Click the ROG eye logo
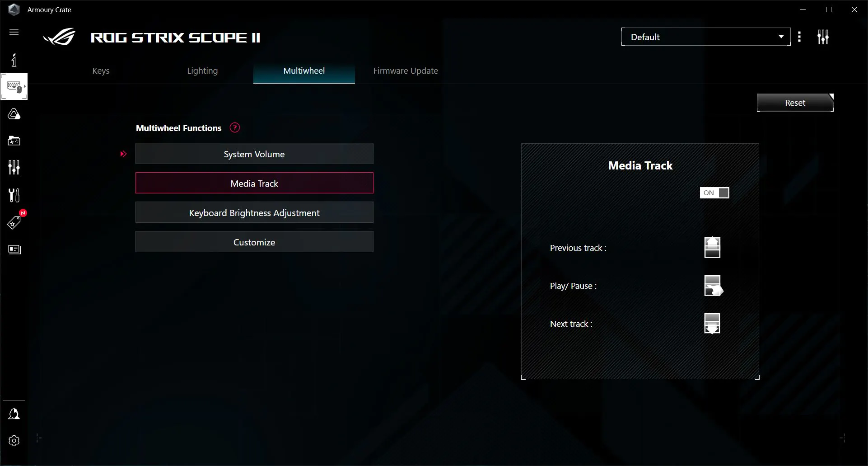This screenshot has width=868, height=466. click(x=59, y=37)
